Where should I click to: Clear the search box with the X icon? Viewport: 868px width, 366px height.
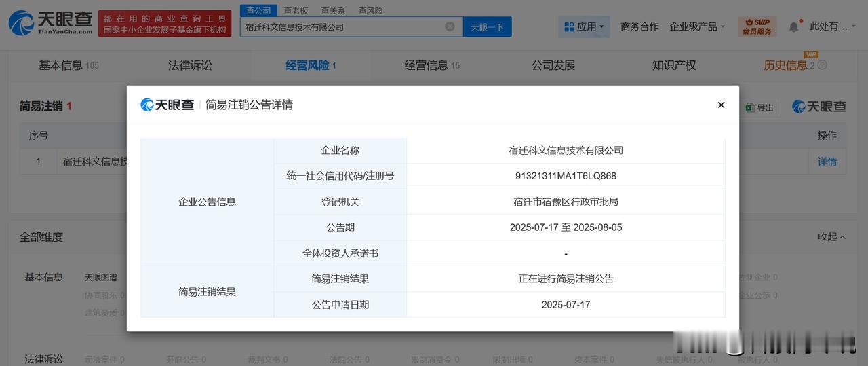click(450, 26)
